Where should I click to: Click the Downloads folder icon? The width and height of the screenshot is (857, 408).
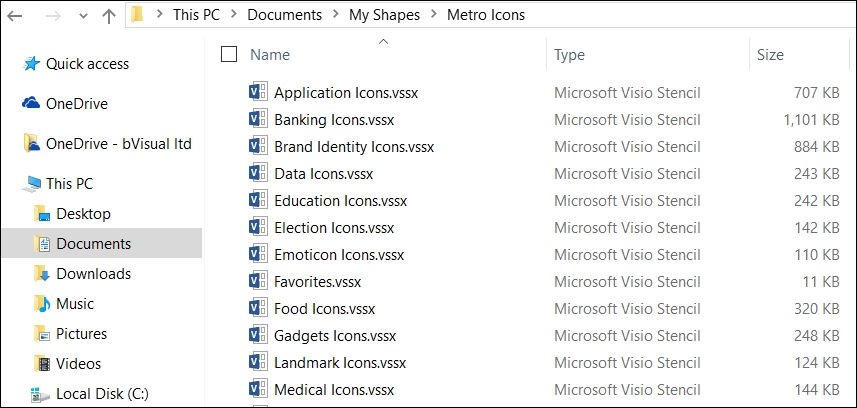tap(42, 273)
